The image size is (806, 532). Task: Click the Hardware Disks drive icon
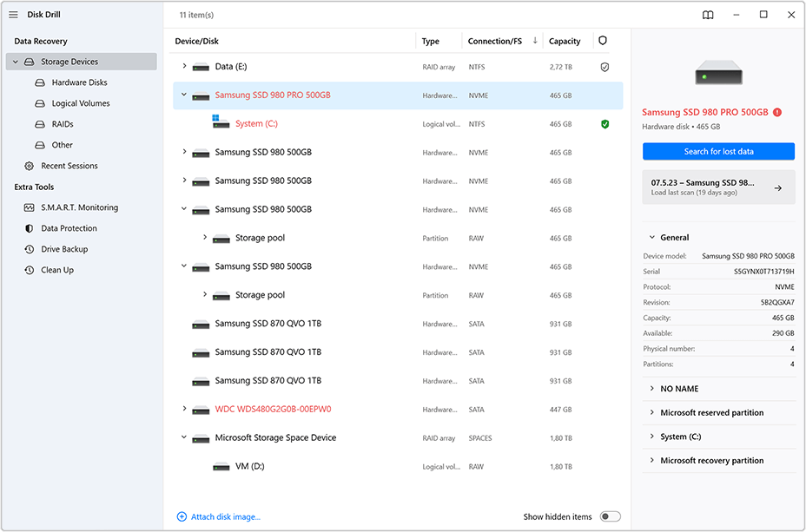tap(40, 82)
